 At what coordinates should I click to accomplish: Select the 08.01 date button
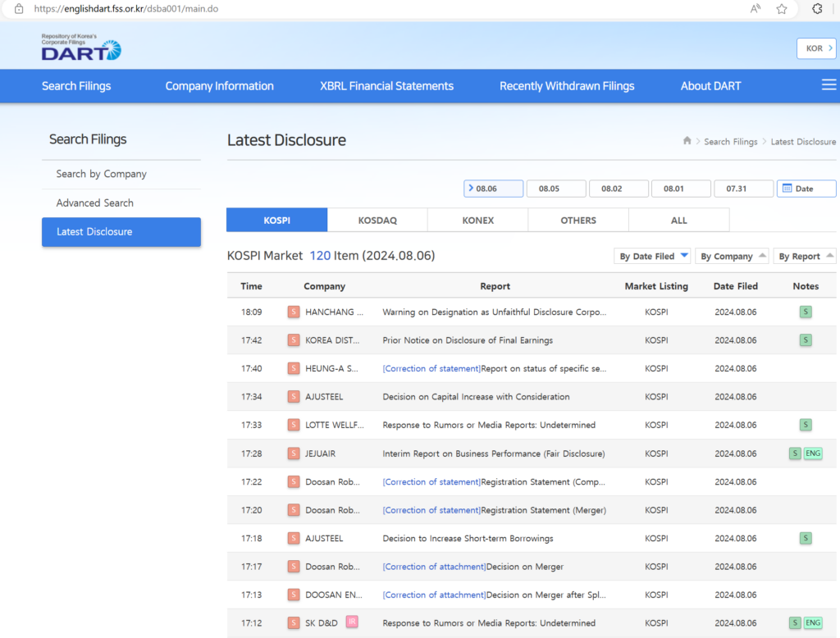[681, 189]
